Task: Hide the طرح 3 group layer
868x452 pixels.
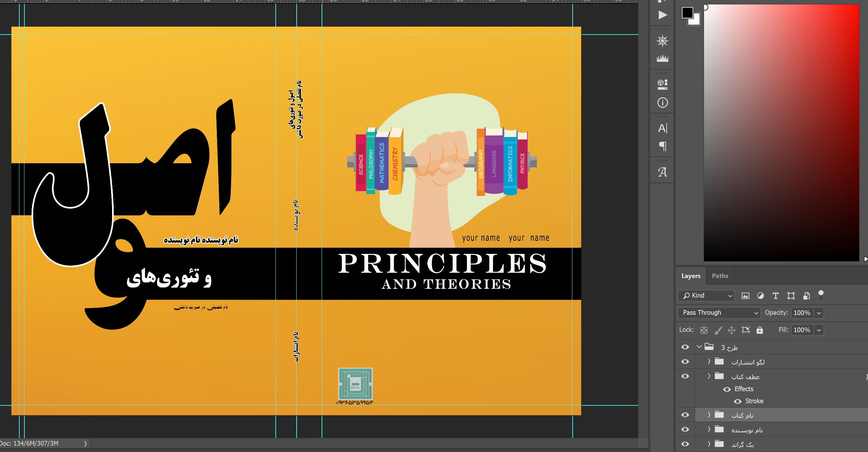Action: click(685, 347)
